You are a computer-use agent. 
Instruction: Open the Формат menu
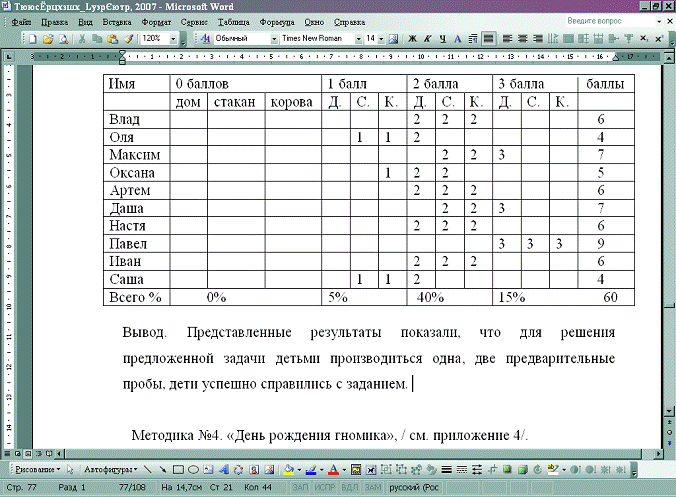pos(155,21)
